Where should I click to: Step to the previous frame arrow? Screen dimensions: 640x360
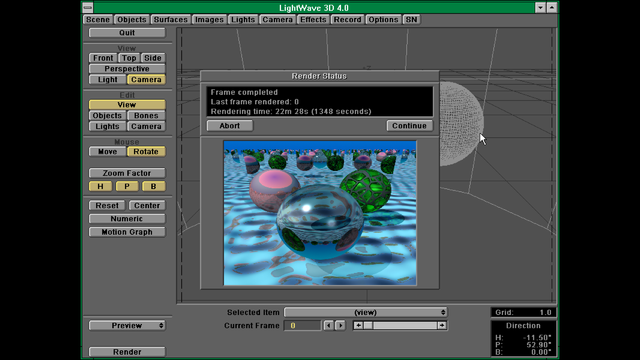[x=329, y=325]
